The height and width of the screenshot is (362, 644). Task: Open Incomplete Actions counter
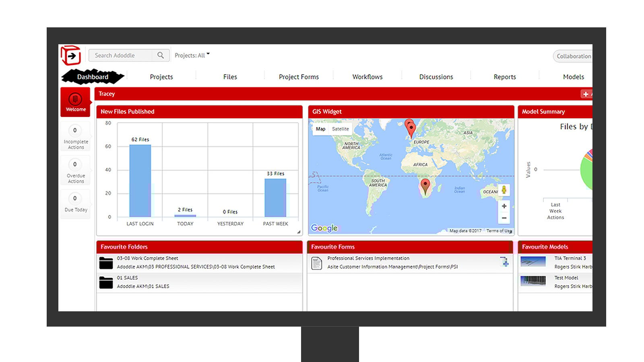[x=75, y=137]
